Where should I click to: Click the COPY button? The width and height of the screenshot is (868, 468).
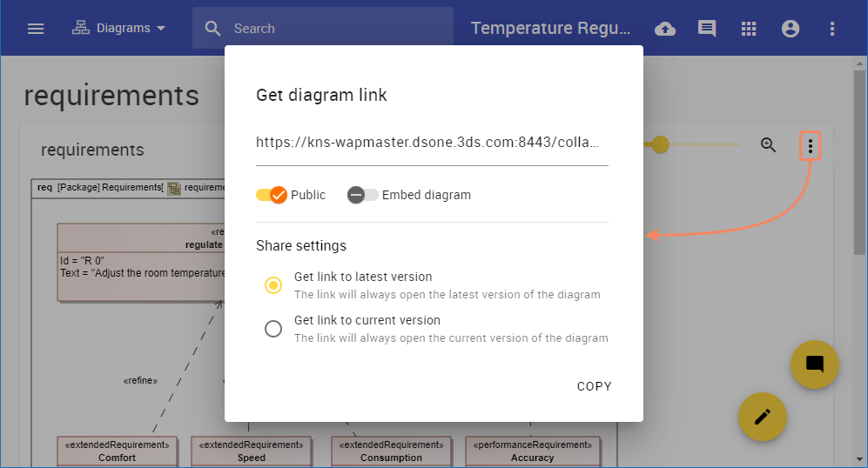point(595,386)
